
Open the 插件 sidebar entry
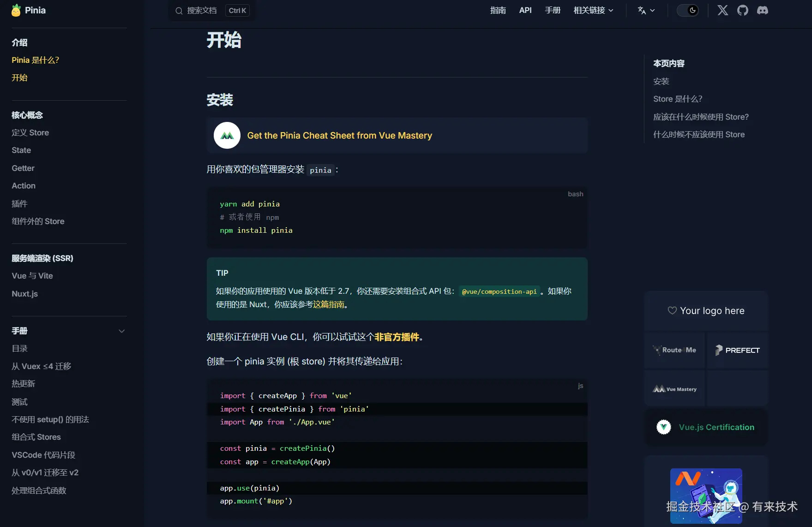pos(19,204)
